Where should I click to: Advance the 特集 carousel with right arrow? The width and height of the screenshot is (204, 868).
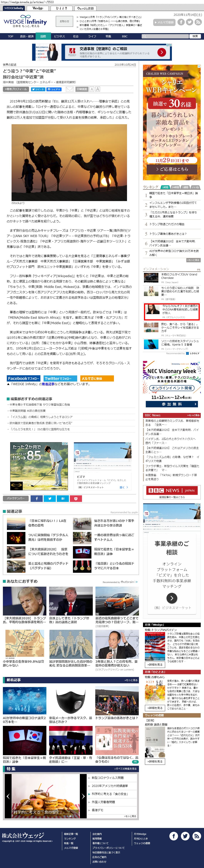83,796
